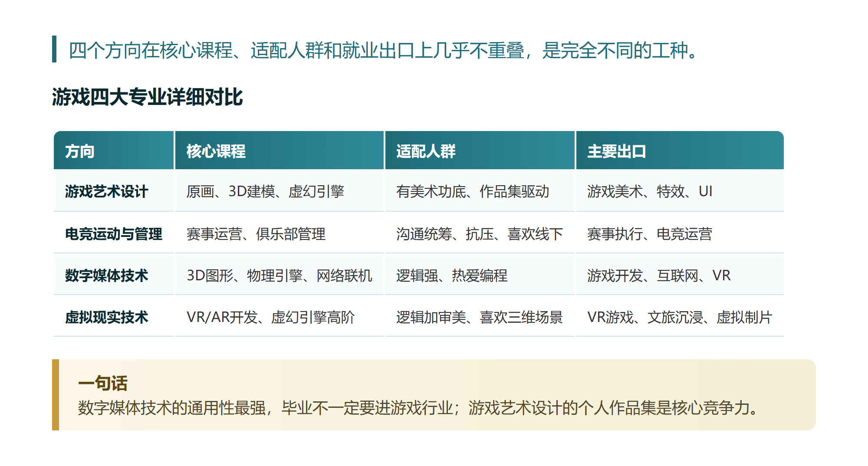Screen dimensions: 868x466
Task: Click the cell 有美术功底、作品集驱动
Action: (480, 191)
